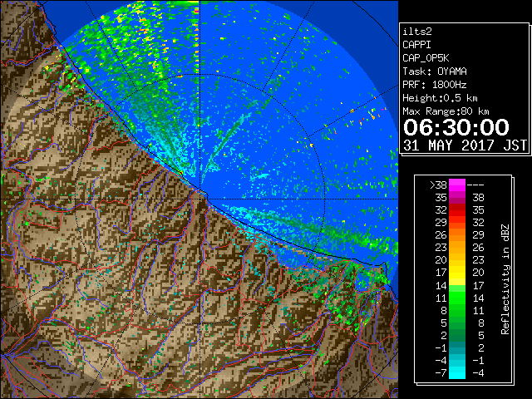Pick the yellow 17 to 20 dBZ swatch
532x399 pixels.
(x=457, y=273)
